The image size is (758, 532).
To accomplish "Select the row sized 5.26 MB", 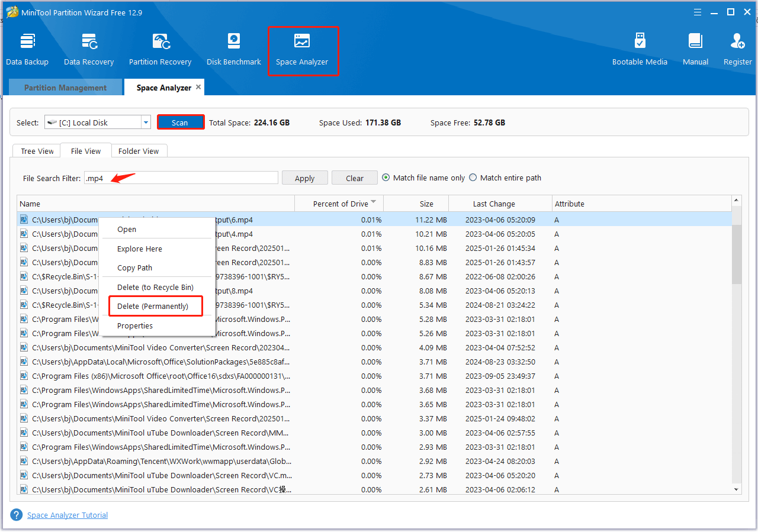I will click(x=374, y=333).
